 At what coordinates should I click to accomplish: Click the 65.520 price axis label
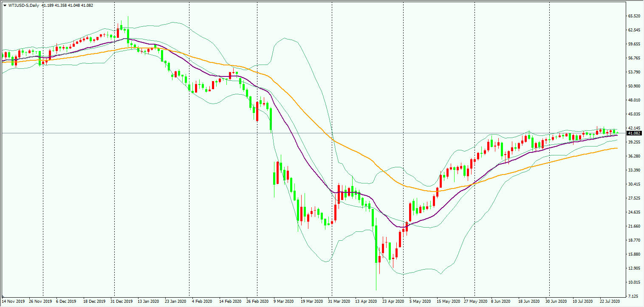(x=634, y=16)
